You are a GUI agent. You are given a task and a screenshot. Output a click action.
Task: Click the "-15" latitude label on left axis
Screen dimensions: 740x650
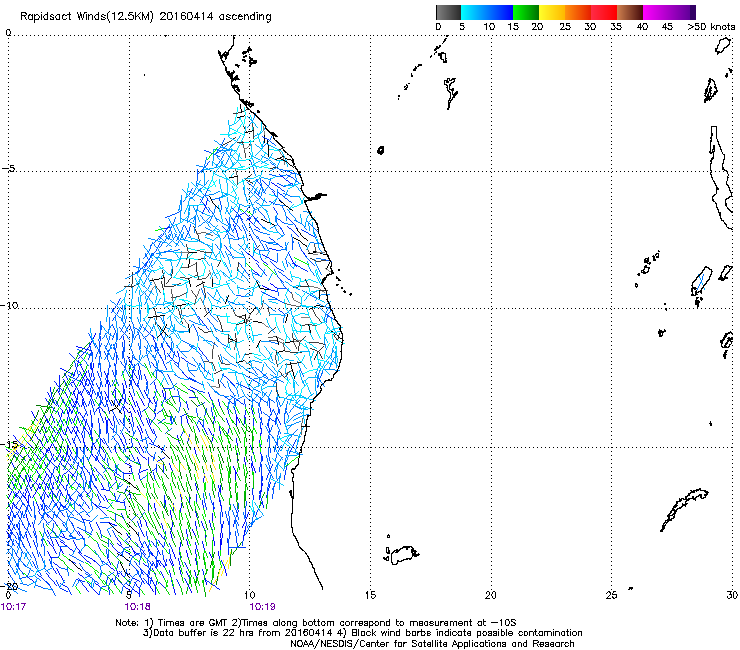(x=10, y=444)
